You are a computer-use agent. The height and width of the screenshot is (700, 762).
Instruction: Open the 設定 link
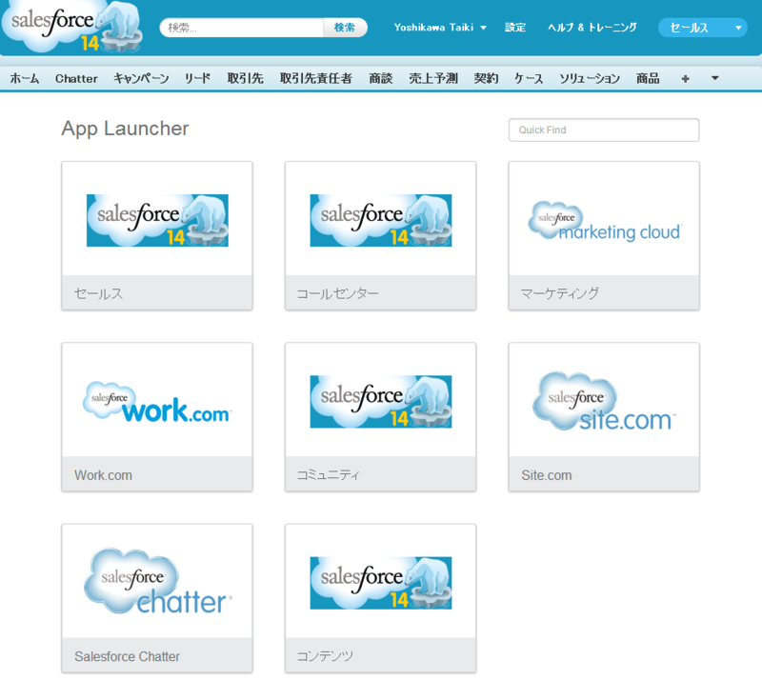click(515, 28)
